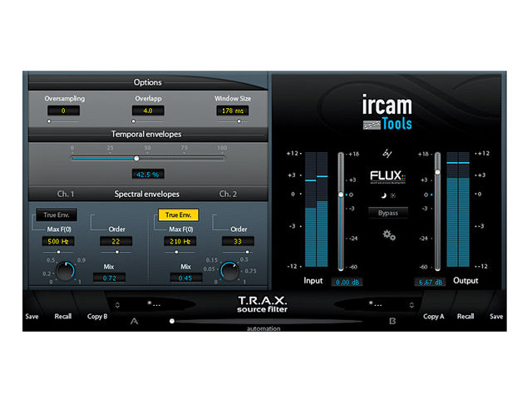Click Ch. 2 Max F(0) 210 Hz field
This screenshot has width=532, height=399.
[180, 241]
